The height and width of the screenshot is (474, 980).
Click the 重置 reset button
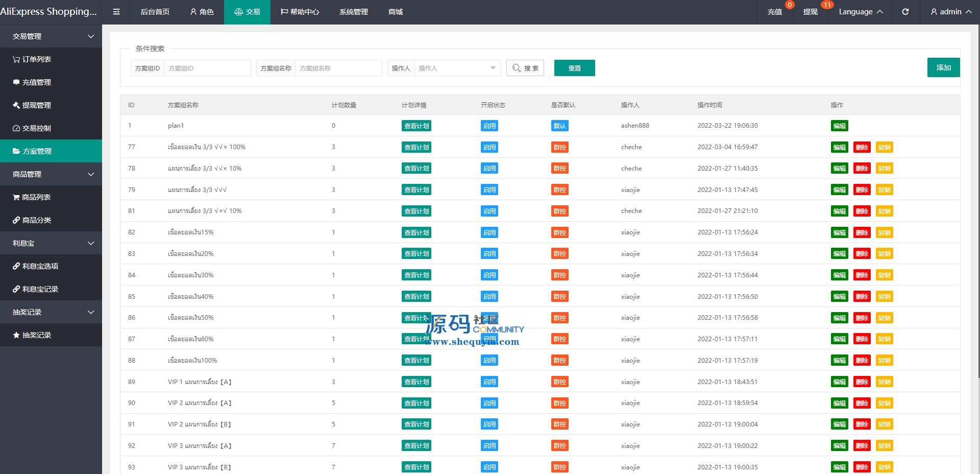[x=575, y=68]
